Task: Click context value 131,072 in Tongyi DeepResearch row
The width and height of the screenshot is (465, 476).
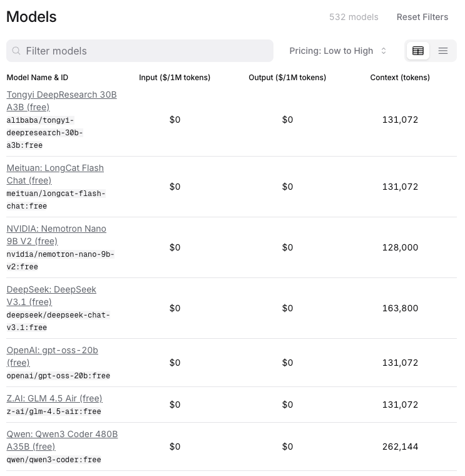Action: click(400, 120)
